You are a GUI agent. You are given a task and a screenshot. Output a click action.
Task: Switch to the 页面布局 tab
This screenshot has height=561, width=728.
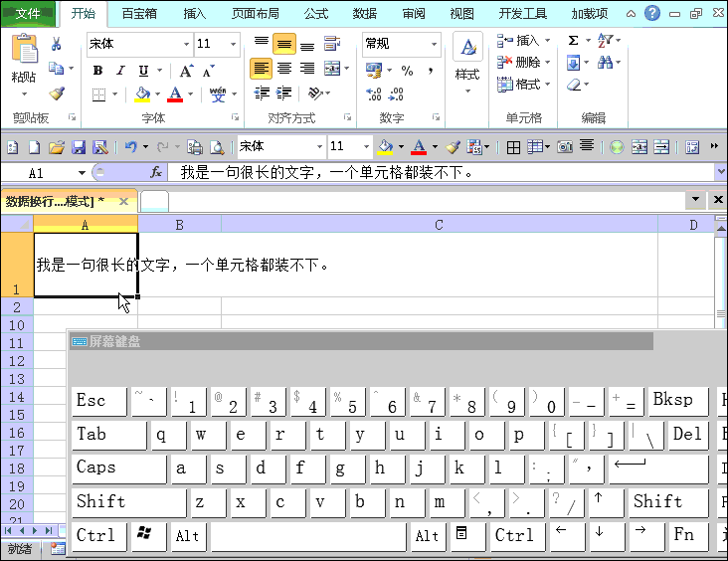pos(256,14)
